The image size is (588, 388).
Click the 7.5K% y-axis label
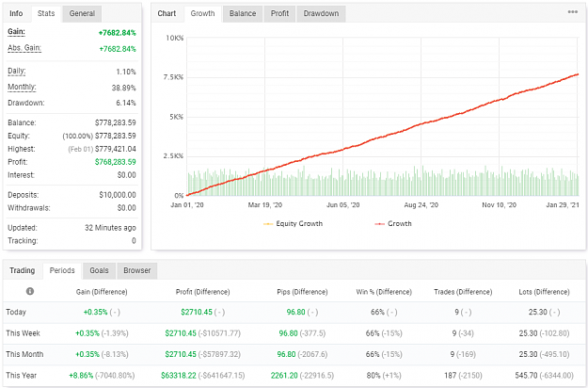coord(174,77)
